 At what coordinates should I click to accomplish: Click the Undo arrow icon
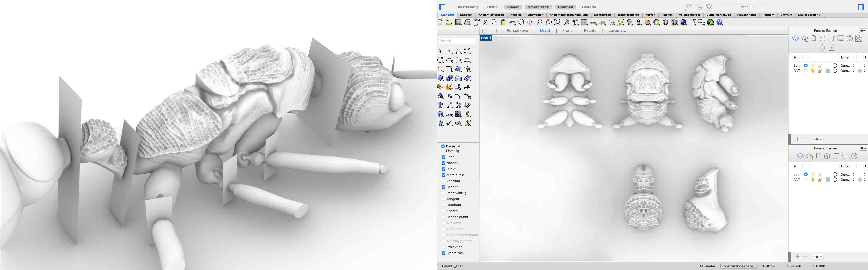(512, 22)
